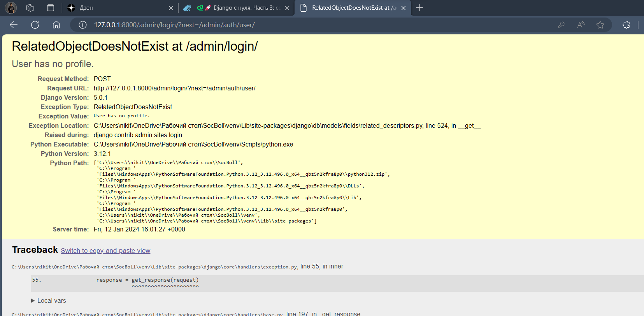Image resolution: width=644 pixels, height=316 pixels.
Task: Open saved passwords key icon
Action: coord(561,25)
